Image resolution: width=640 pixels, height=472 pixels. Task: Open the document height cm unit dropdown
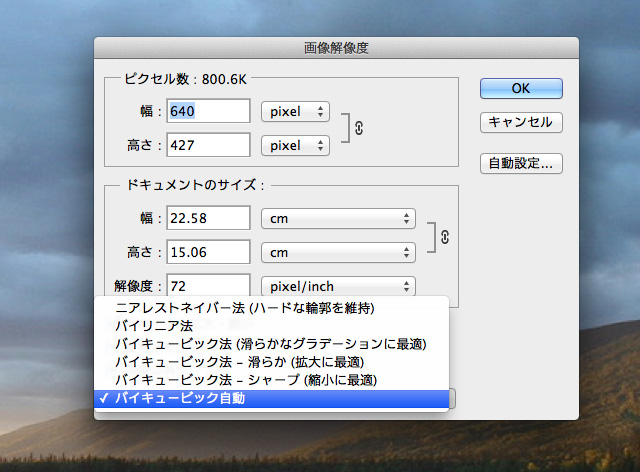click(x=338, y=252)
